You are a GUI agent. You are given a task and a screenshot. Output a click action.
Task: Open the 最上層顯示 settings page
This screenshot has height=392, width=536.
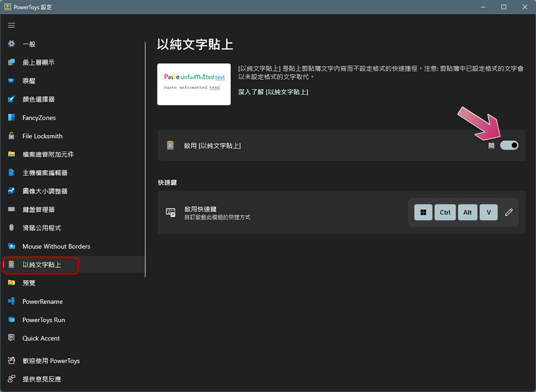(x=38, y=63)
